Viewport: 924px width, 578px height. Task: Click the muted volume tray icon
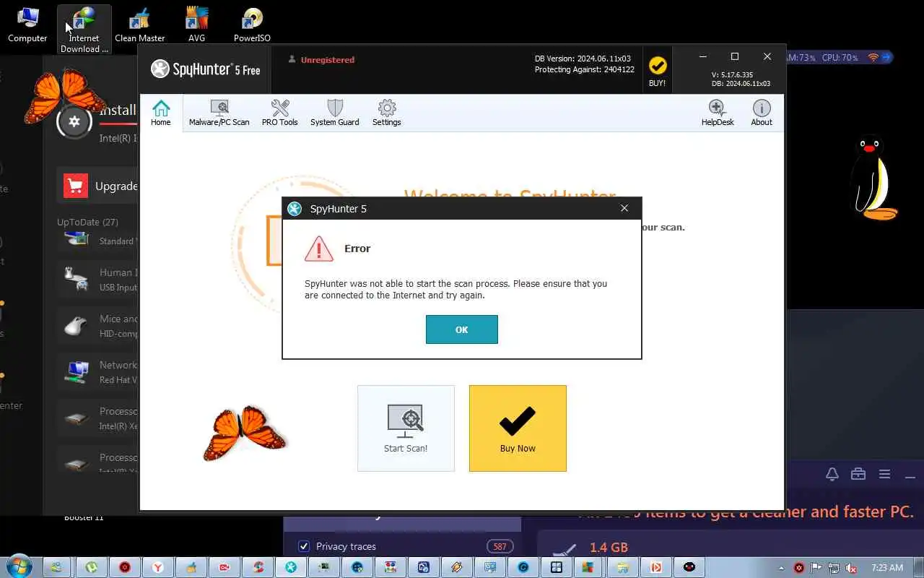coord(852,568)
